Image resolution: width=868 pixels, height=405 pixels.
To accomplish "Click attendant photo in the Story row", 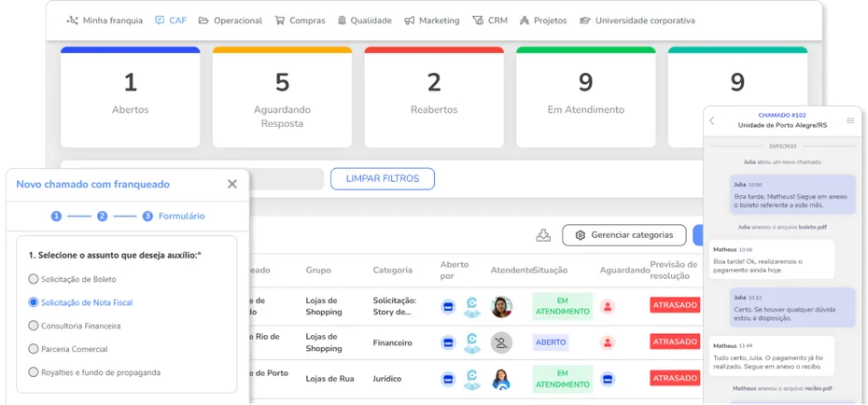I will [x=501, y=306].
